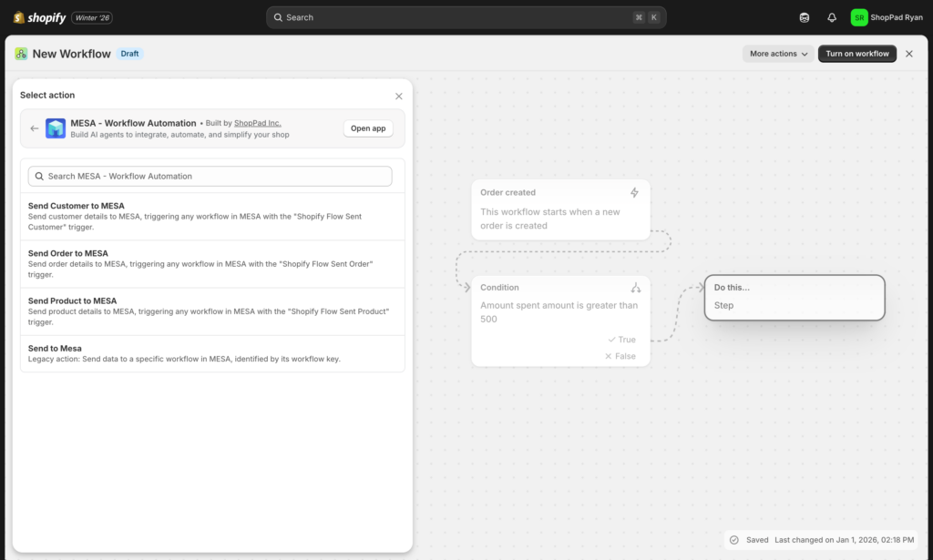Click Search MESA - Workflow Automation field
Viewport: 933px width, 560px height.
point(210,176)
